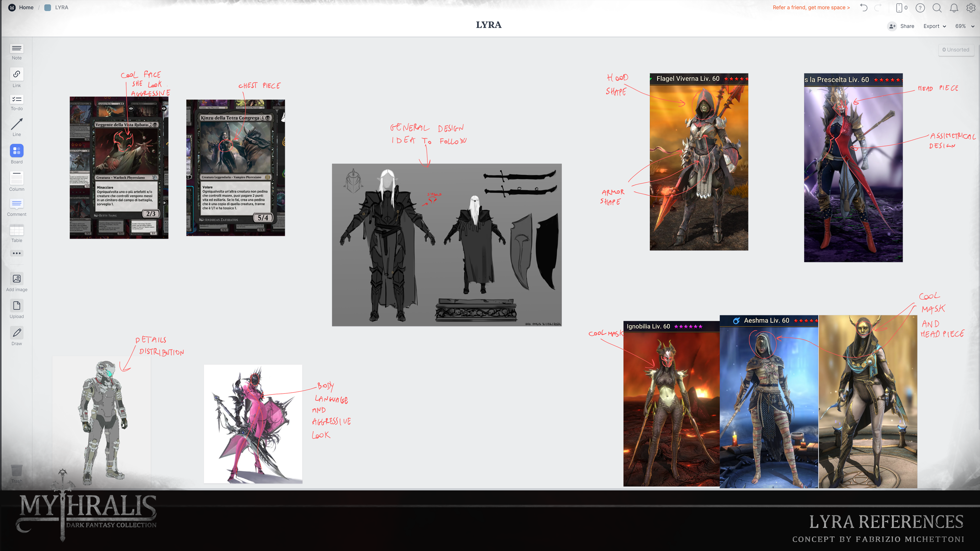
Task: Select the Note tool in sidebar
Action: [x=16, y=49]
